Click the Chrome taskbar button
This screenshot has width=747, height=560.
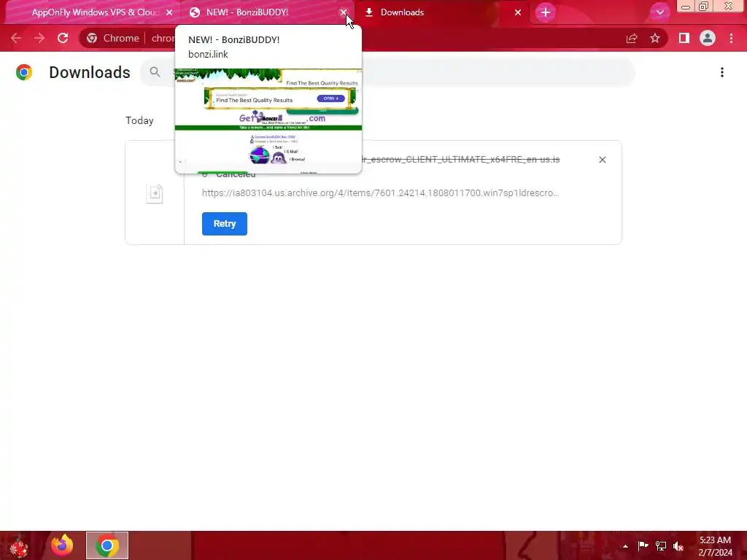coord(107,545)
